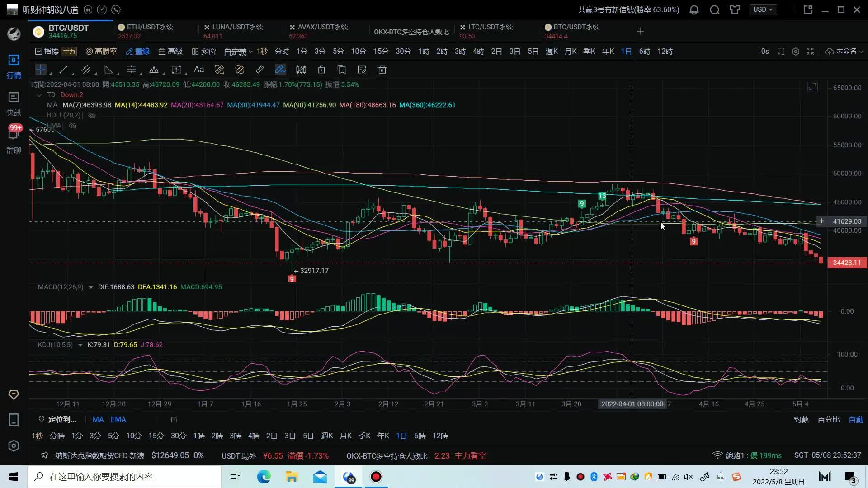Click Windows taskbar search box
868x488 pixels.
(124, 477)
